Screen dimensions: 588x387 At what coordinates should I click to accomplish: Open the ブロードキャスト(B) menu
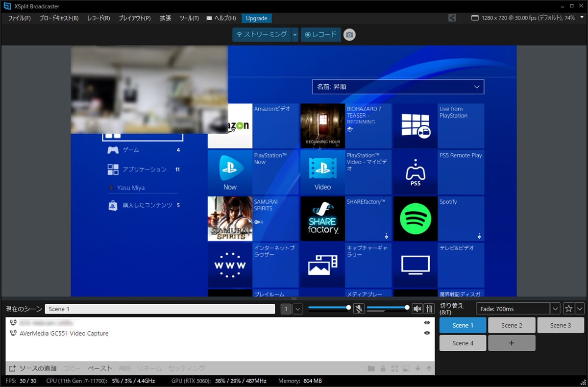pyautogui.click(x=59, y=18)
